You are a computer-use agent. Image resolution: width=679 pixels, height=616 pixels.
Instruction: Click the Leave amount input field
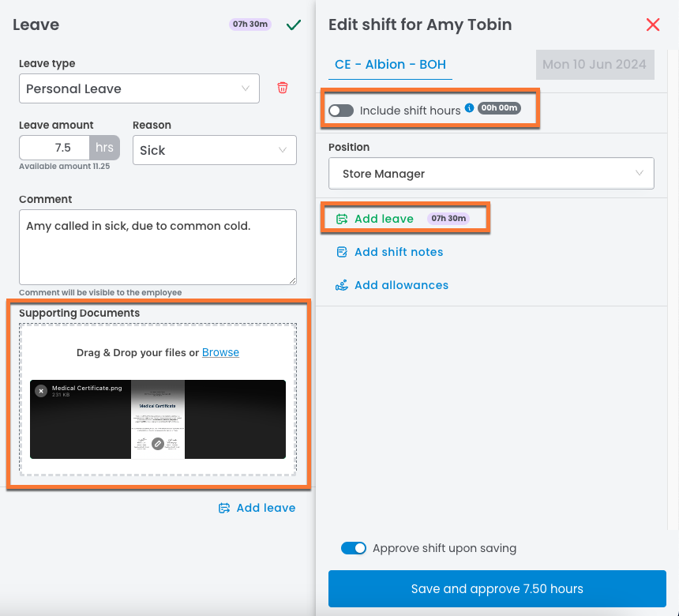(54, 148)
